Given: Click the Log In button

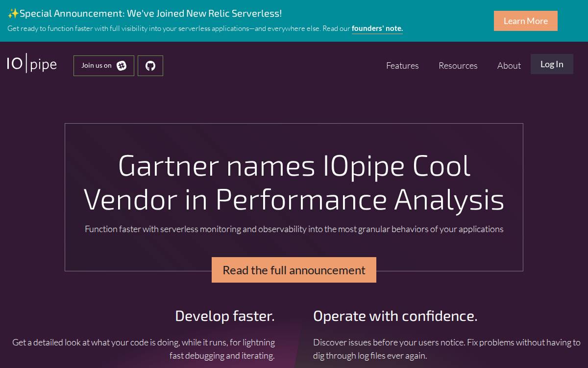Looking at the screenshot, I should click(552, 64).
